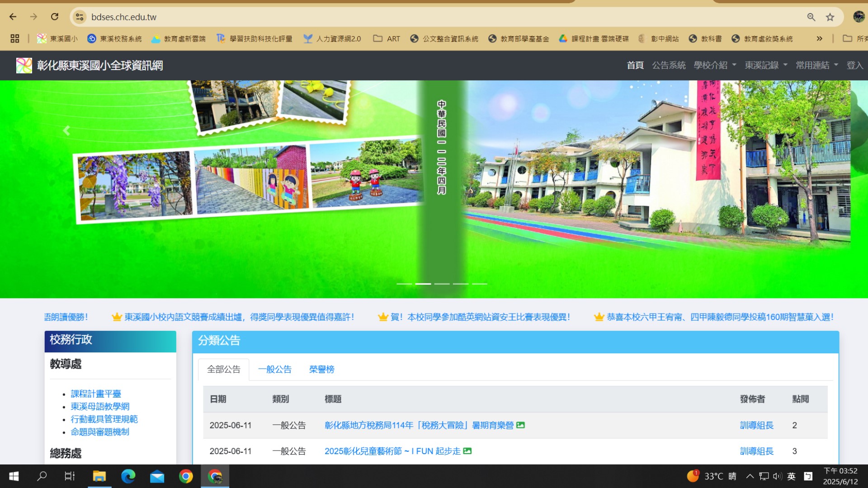Screen dimensions: 868x488
Task: Switch to the 榮譽榜 tab
Action: pyautogui.click(x=321, y=370)
